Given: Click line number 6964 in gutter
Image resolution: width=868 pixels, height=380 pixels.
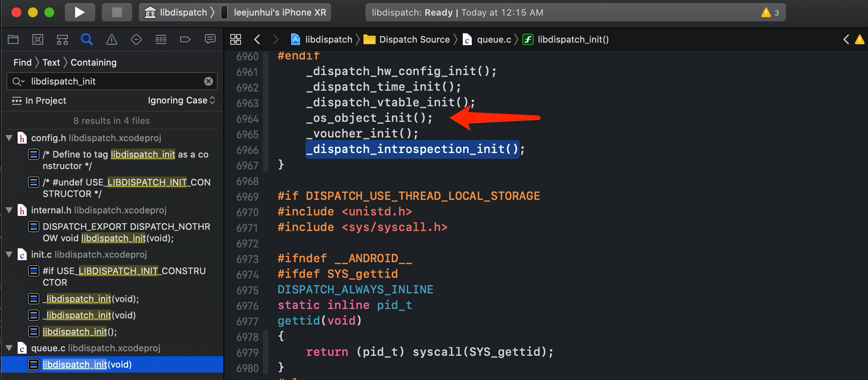Looking at the screenshot, I should point(248,119).
